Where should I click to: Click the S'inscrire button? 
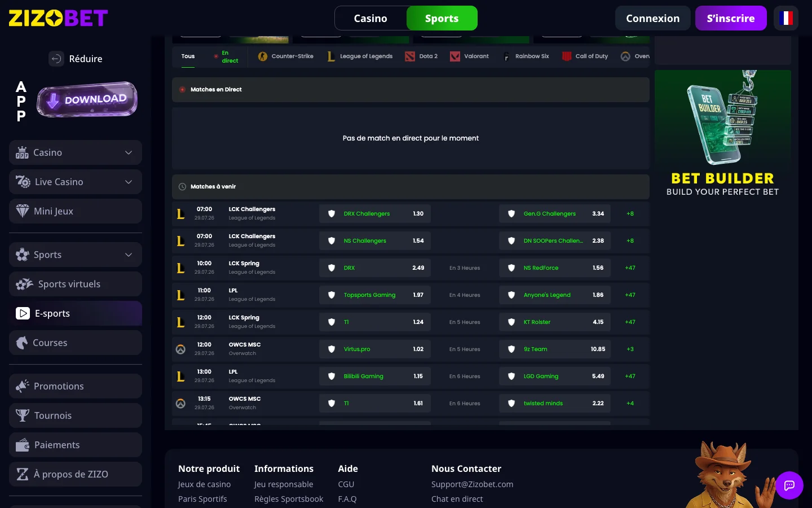click(x=731, y=18)
